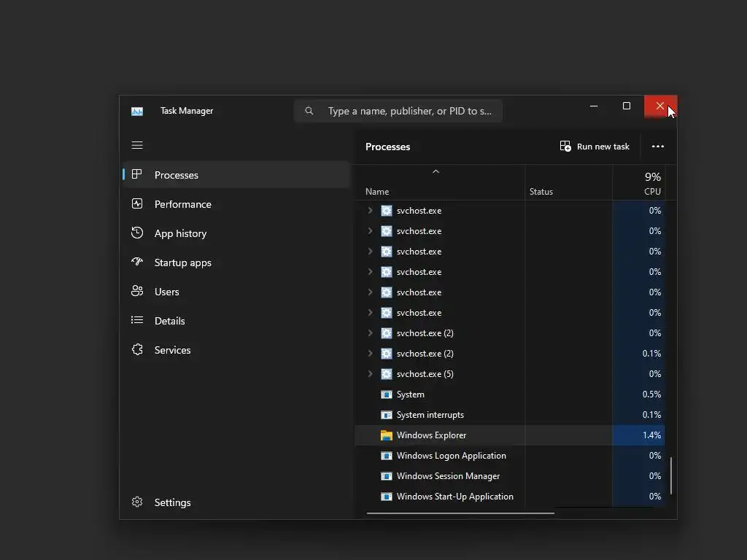The width and height of the screenshot is (747, 560).
Task: Expand the first svchost.exe row
Action: pyautogui.click(x=370, y=211)
